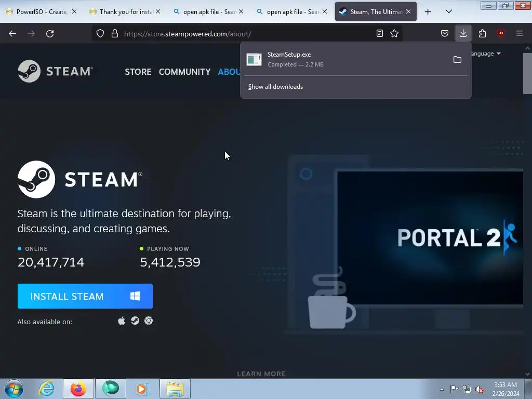
Task: Close the downloads panel via toolbar download icon
Action: point(463,33)
